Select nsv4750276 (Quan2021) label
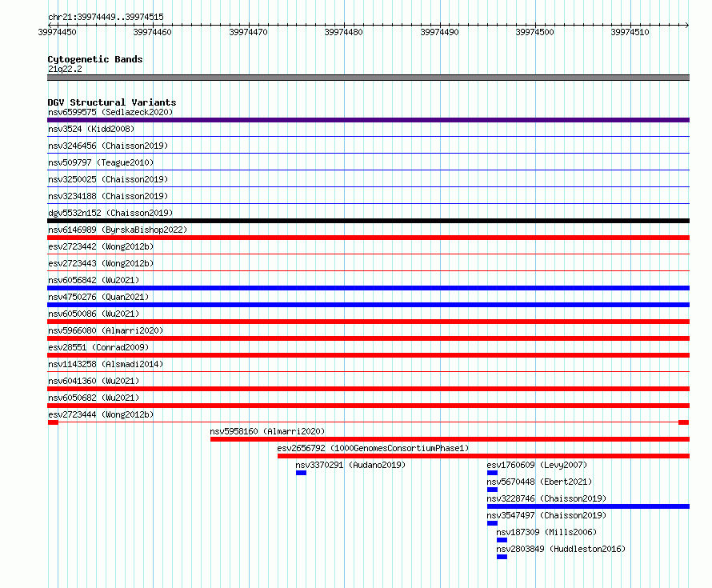 pyautogui.click(x=98, y=297)
